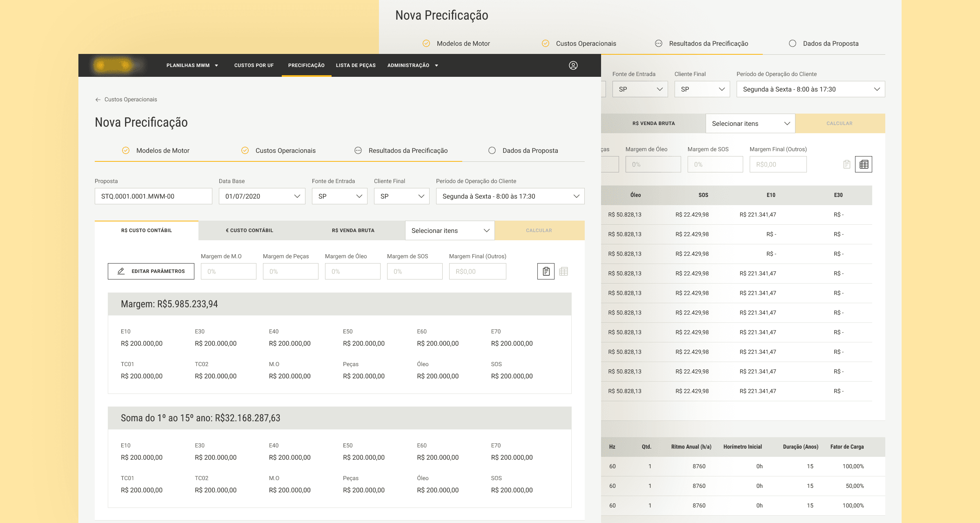Click the clipboard icon in right panel
This screenshot has height=523, width=980.
(846, 164)
